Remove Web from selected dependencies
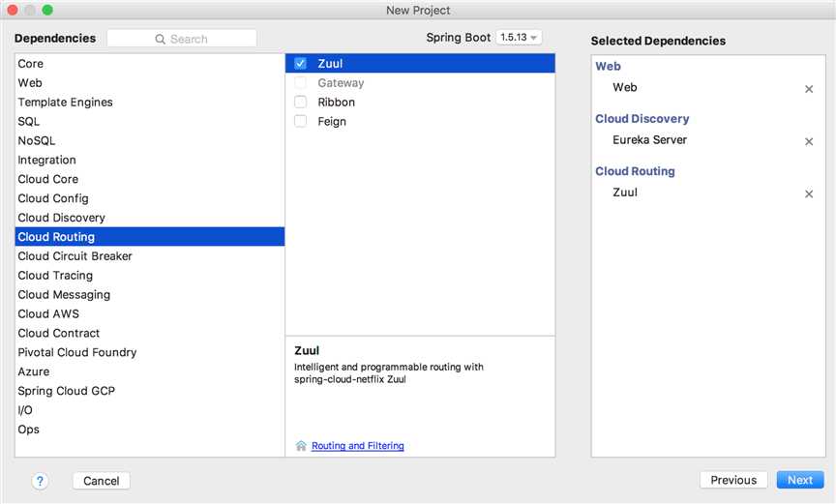The height and width of the screenshot is (504, 836). click(809, 89)
